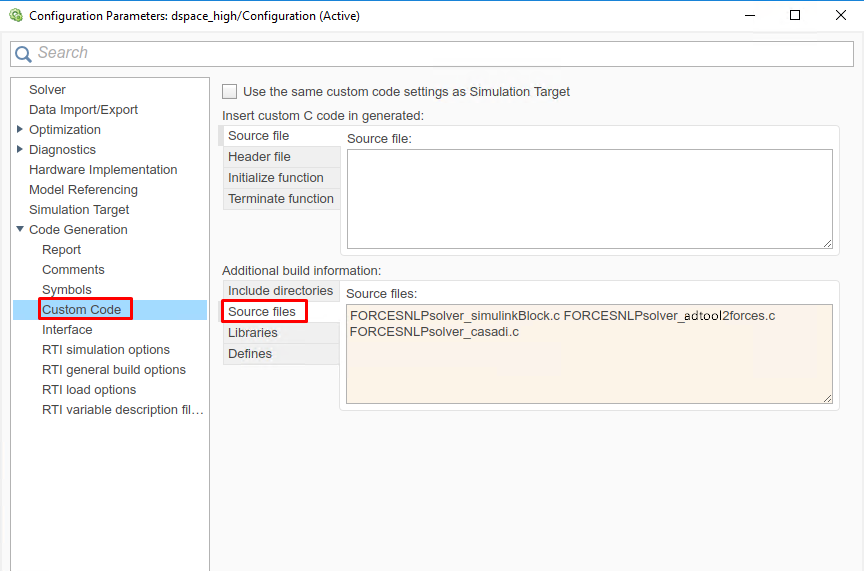Click inside the empty Source file text area
Viewport: 864px width, 571px height.
[x=589, y=198]
